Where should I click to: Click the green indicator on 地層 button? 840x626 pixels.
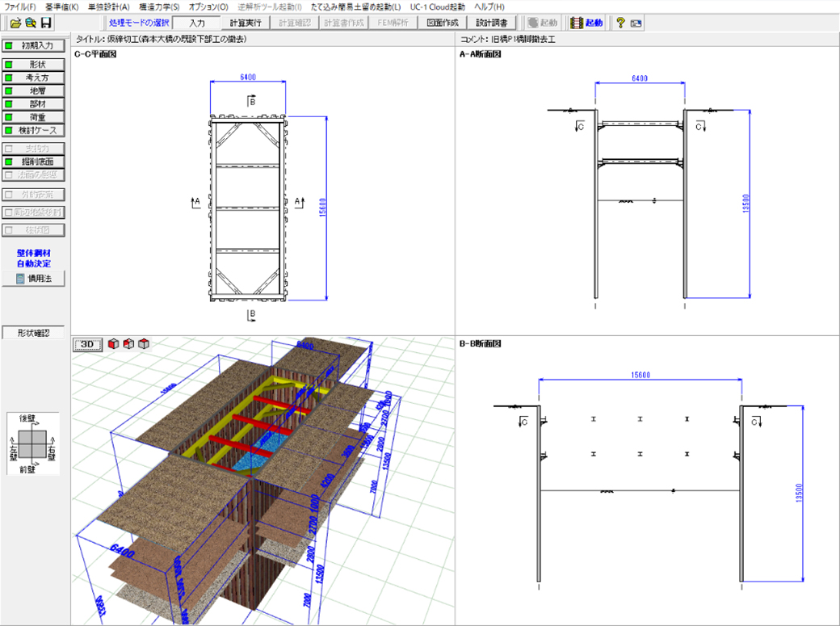(x=9, y=91)
